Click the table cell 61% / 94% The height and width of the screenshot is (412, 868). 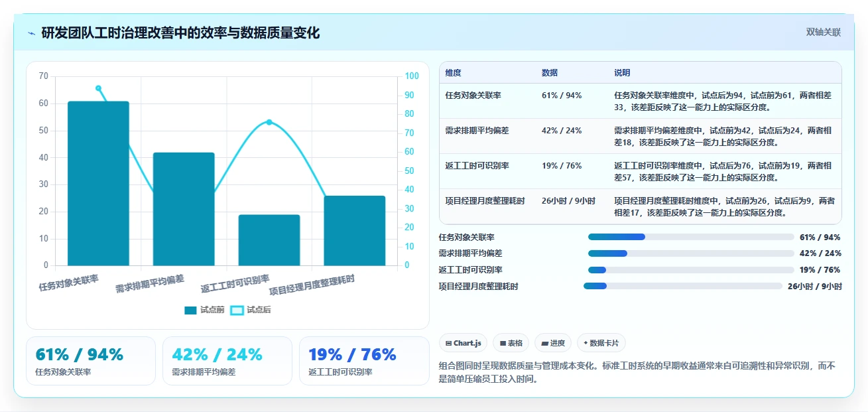coord(562,96)
